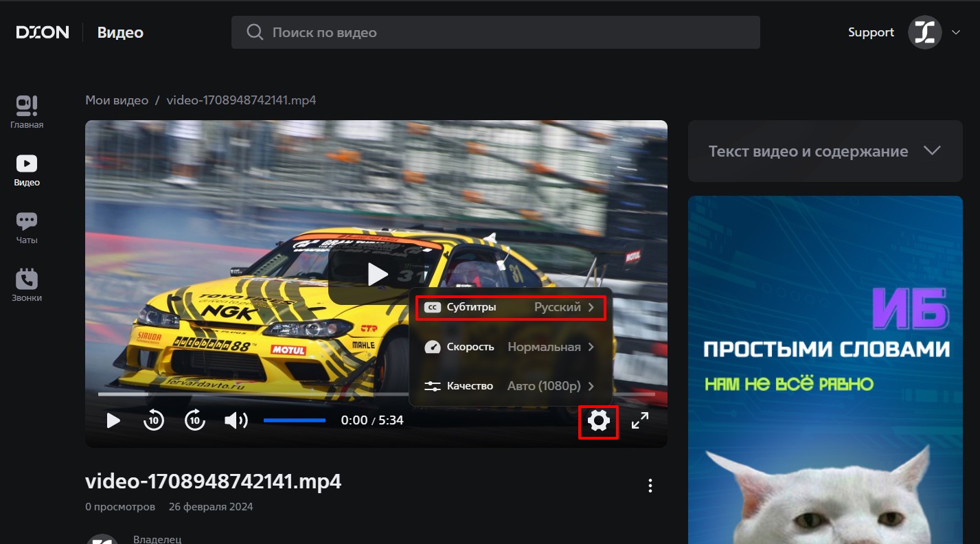Click the time display 0:00 / 5:34

[372, 420]
